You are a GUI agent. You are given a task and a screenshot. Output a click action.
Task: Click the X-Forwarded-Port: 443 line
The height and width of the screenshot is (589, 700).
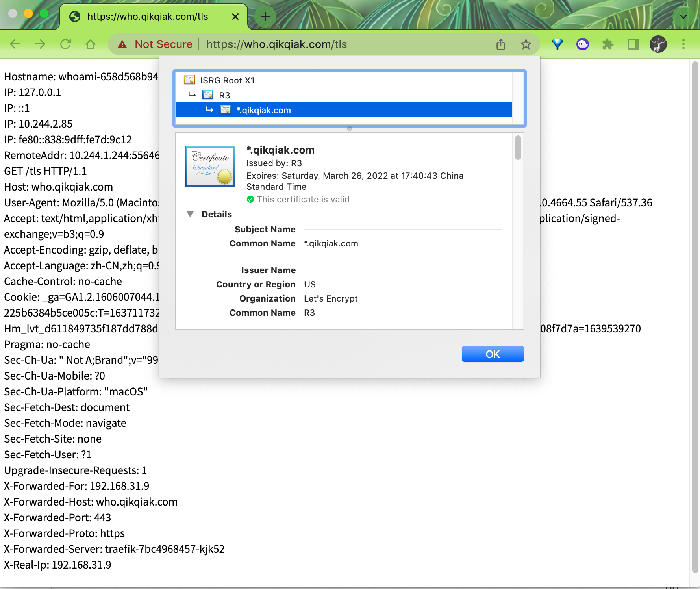57,517
